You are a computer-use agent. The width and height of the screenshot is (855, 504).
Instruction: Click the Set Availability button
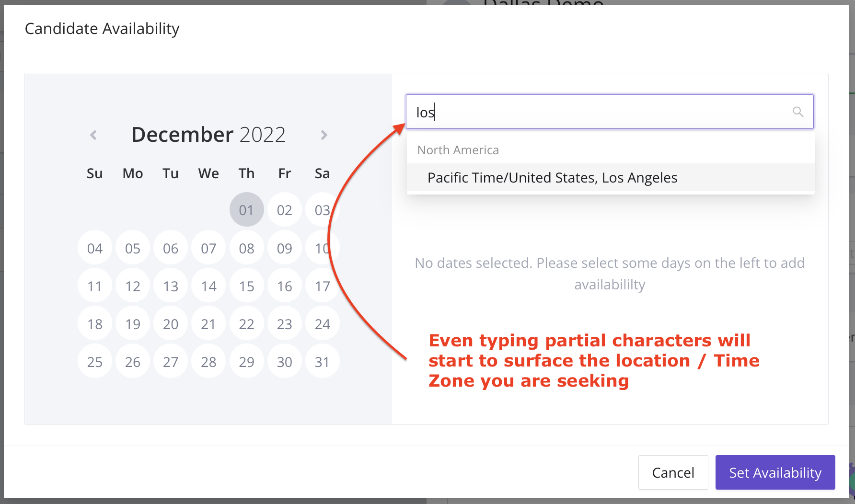pyautogui.click(x=775, y=472)
